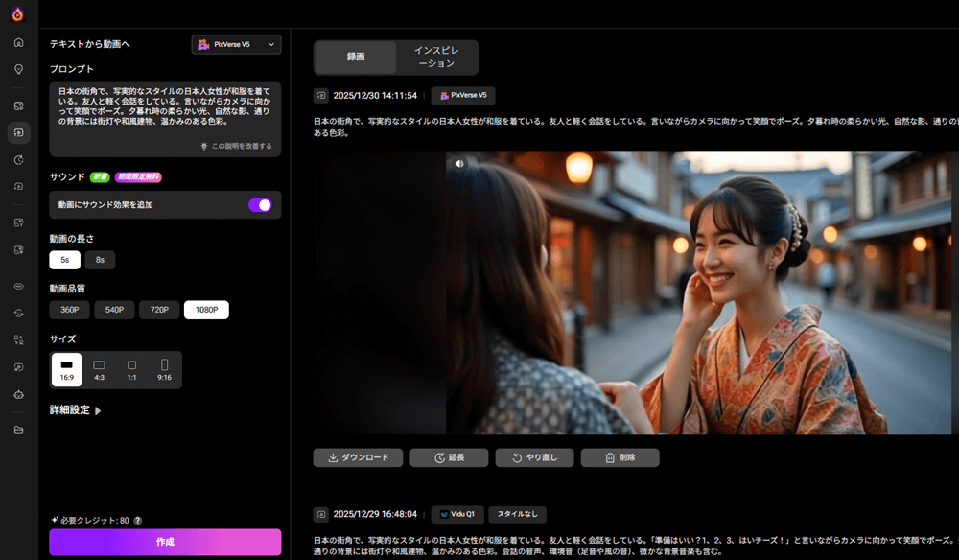Viewport: 959px width, 560px height.
Task: Select the 8s video length option
Action: click(x=100, y=260)
